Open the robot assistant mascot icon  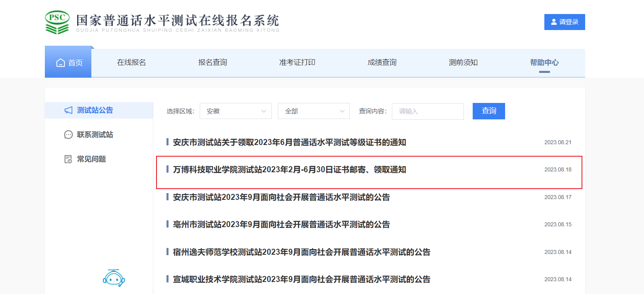tap(114, 278)
